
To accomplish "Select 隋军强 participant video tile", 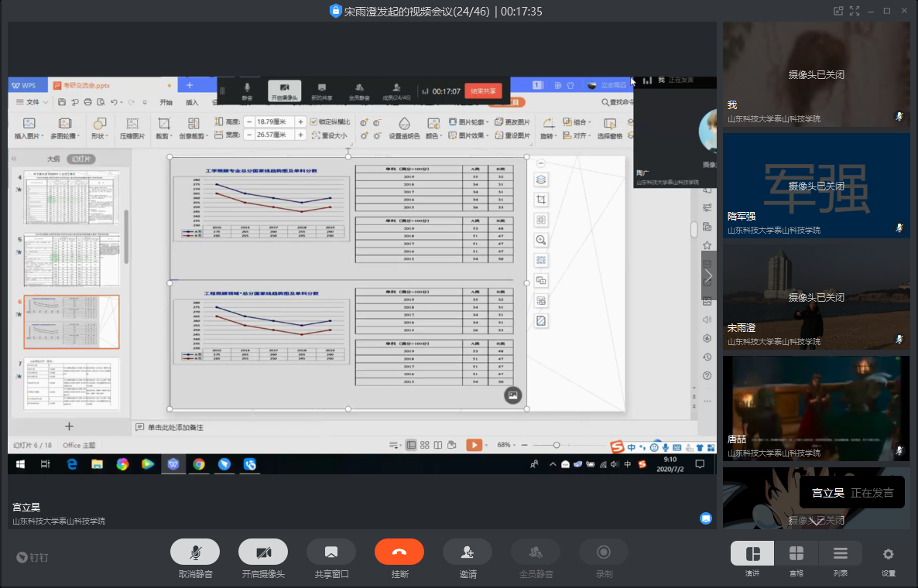I will click(x=816, y=186).
